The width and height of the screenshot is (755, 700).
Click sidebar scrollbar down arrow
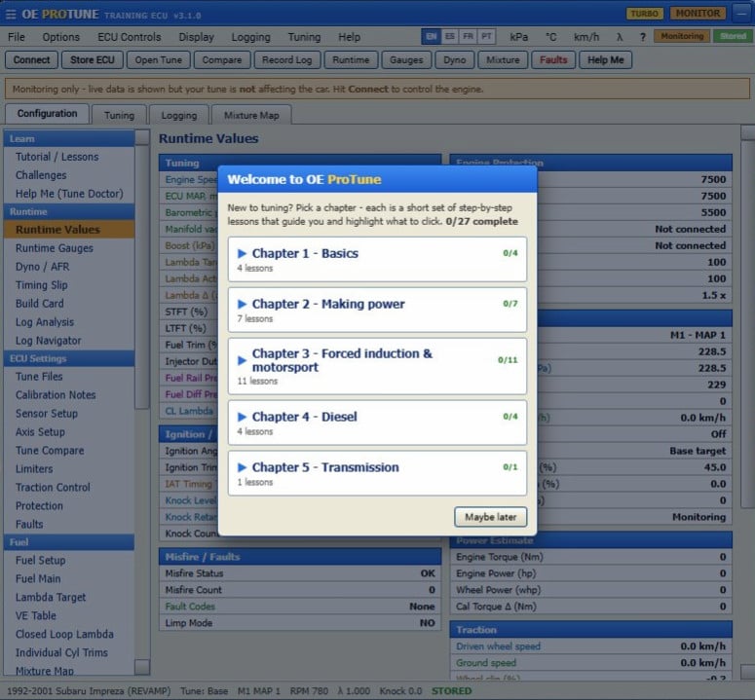coord(142,667)
